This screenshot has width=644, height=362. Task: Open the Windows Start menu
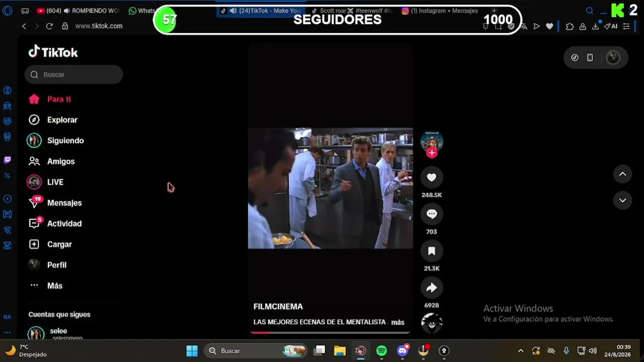coord(192,351)
